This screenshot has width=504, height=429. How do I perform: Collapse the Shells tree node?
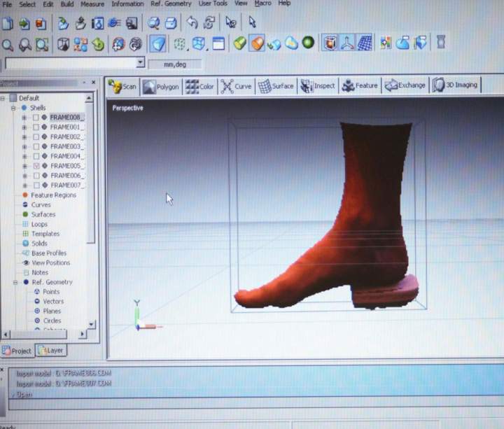[13, 108]
